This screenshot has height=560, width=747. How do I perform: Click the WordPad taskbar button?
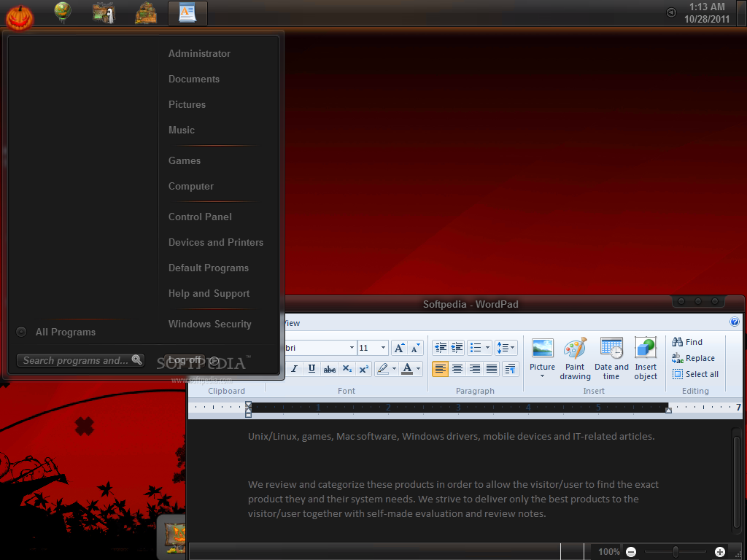click(x=187, y=13)
